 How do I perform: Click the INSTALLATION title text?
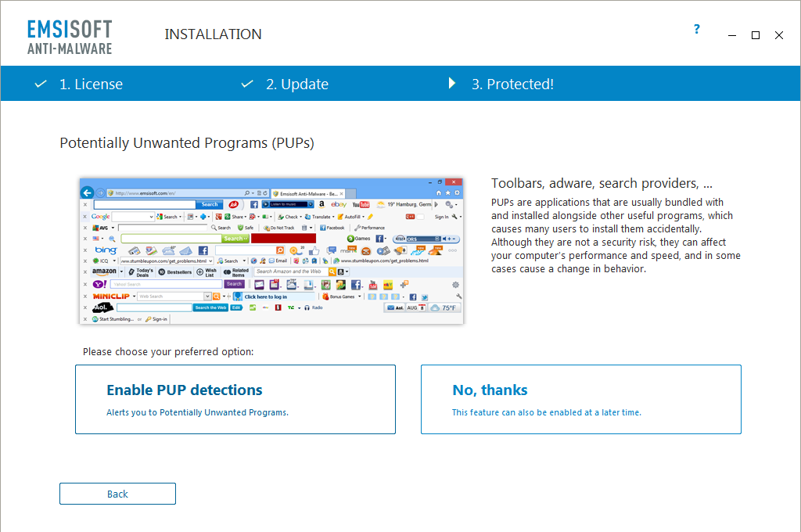click(213, 34)
